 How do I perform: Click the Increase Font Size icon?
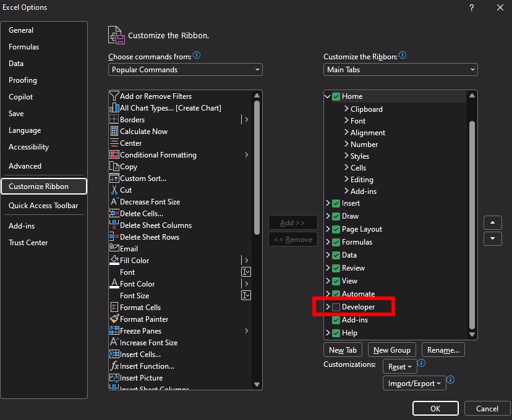pos(114,342)
